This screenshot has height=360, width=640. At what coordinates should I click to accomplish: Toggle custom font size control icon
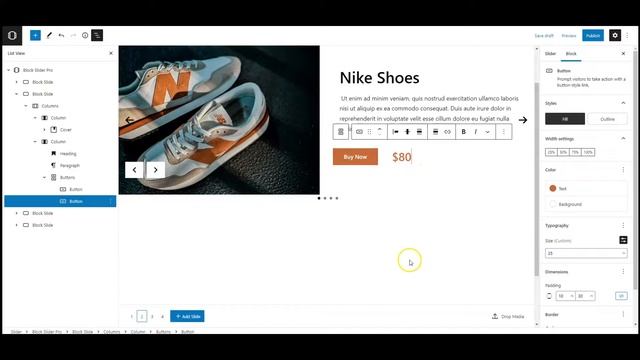tap(623, 240)
